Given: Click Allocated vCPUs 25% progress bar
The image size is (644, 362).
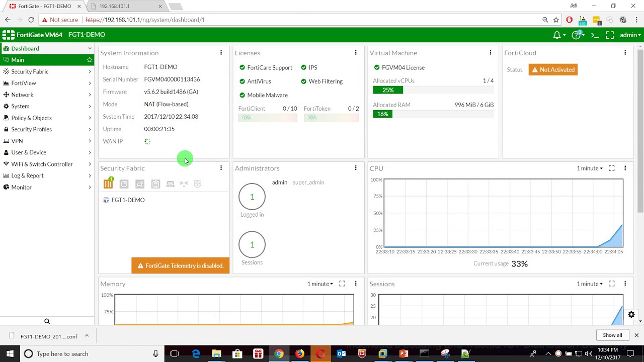Looking at the screenshot, I should 433,90.
